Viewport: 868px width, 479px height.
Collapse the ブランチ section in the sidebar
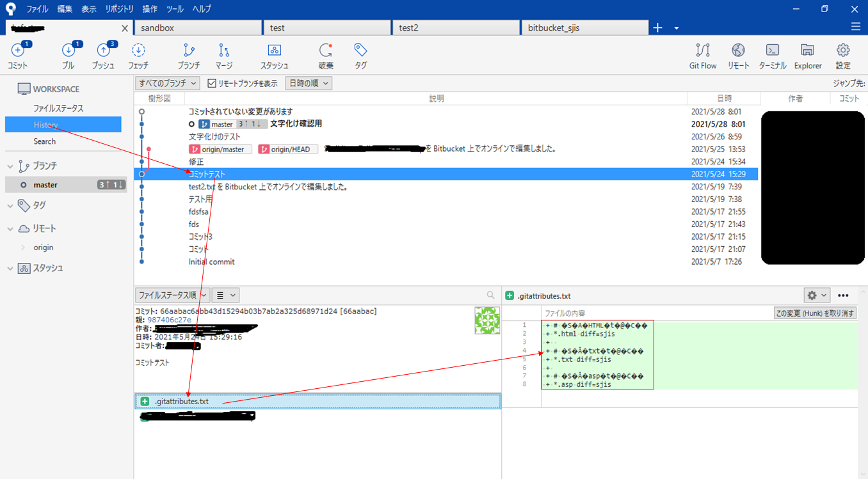(x=10, y=166)
